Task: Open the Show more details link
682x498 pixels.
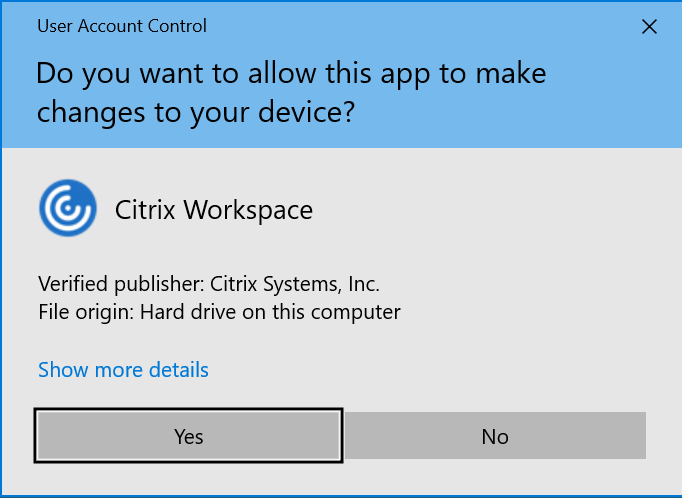Action: pos(123,370)
